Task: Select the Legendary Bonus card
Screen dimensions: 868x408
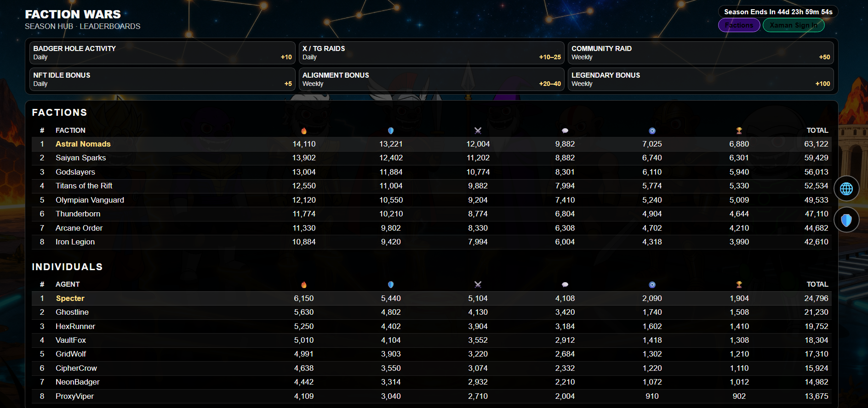Action: (x=700, y=79)
